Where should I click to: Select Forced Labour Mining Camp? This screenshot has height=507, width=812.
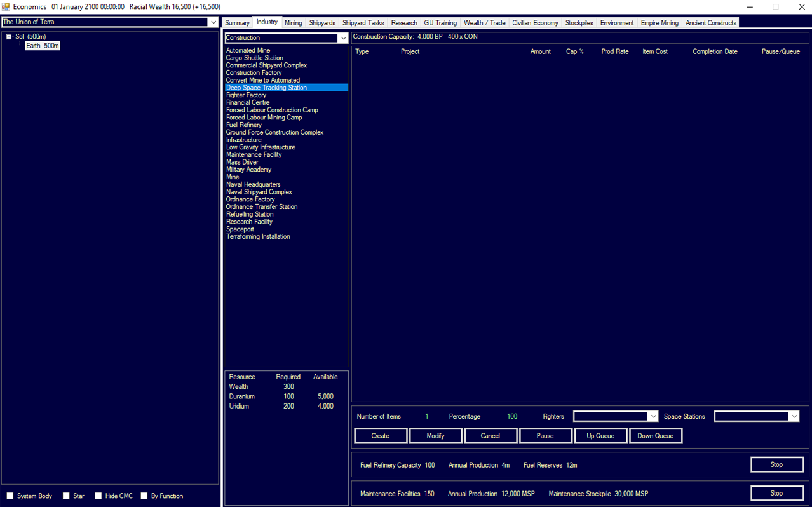coord(264,118)
